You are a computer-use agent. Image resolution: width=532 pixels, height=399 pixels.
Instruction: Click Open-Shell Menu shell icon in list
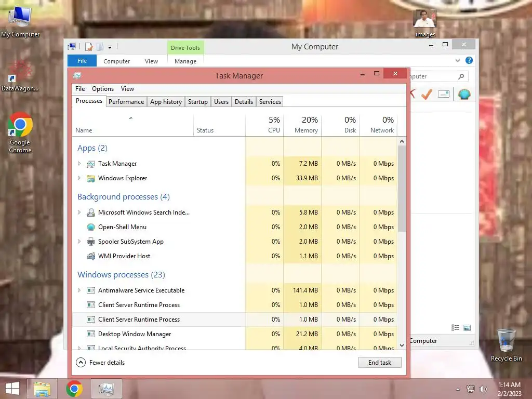tap(90, 227)
